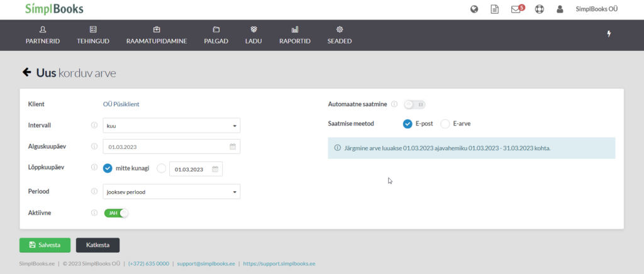Click the globe language icon
Screen dimensions: 644x274
[x=474, y=9]
